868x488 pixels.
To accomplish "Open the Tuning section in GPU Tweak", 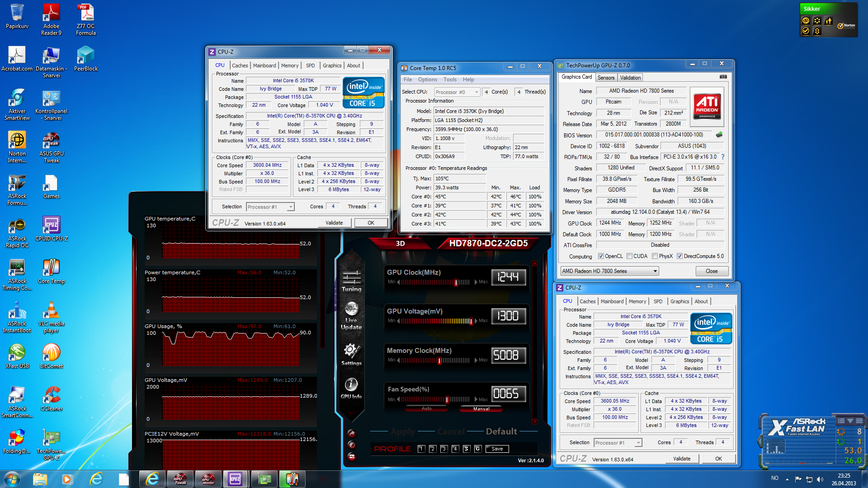I will (352, 281).
